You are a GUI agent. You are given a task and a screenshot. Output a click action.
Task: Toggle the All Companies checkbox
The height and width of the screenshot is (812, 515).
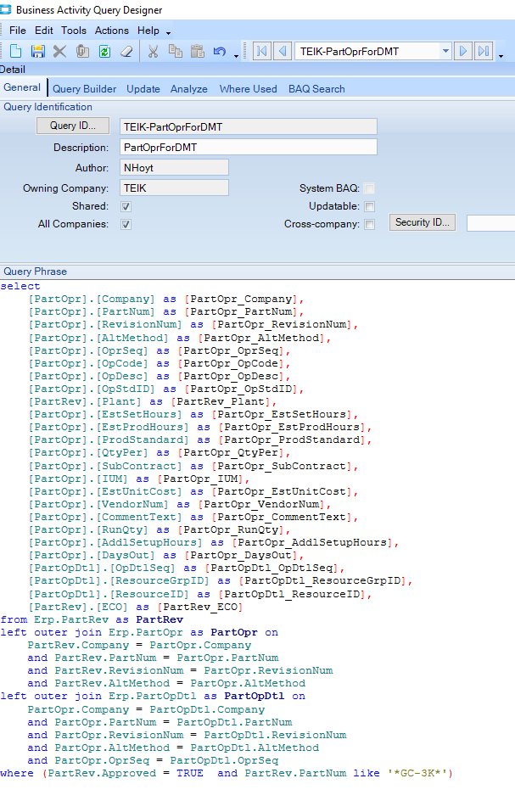pos(126,224)
